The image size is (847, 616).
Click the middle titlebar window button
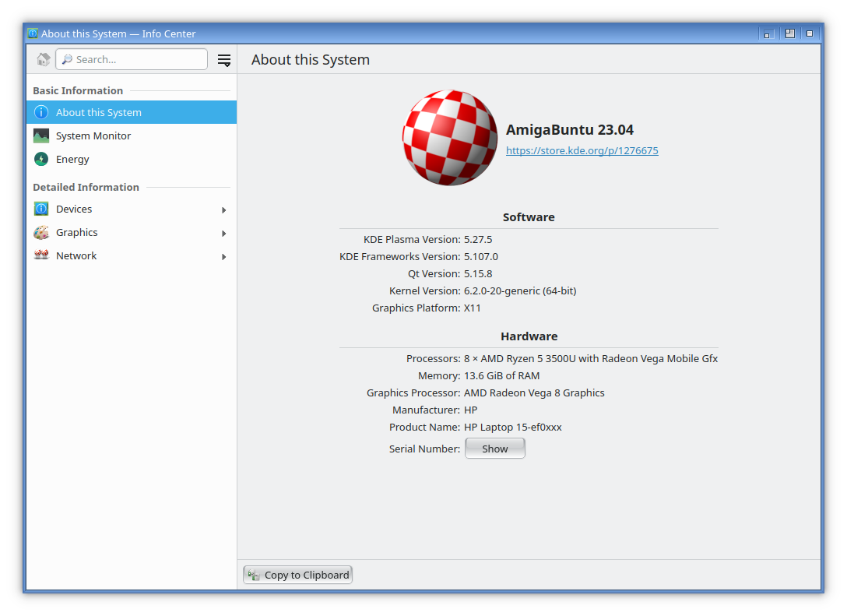789,33
